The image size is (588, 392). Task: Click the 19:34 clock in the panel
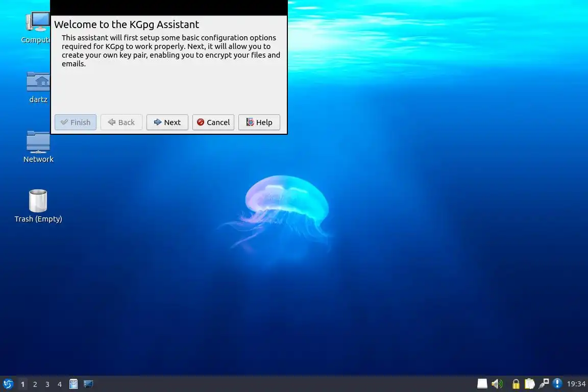(576, 384)
